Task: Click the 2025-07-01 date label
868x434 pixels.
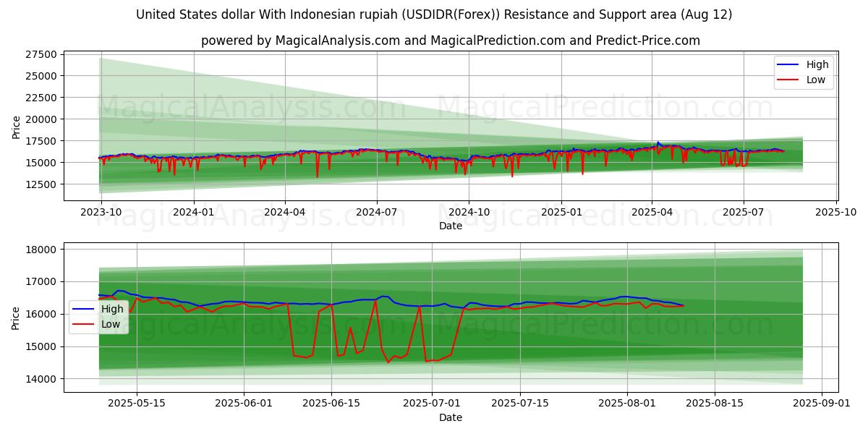Action: click(432, 404)
